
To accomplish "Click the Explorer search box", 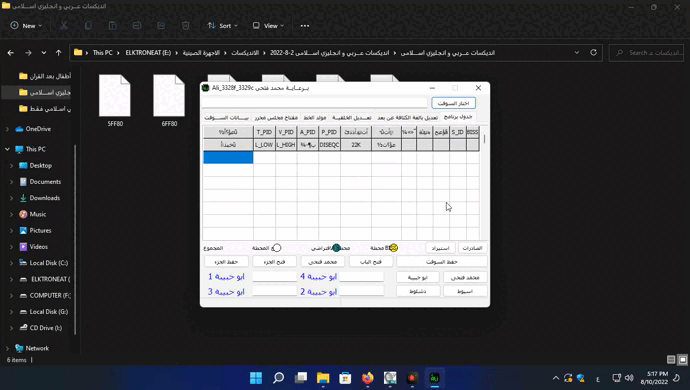I will pyautogui.click(x=646, y=52).
